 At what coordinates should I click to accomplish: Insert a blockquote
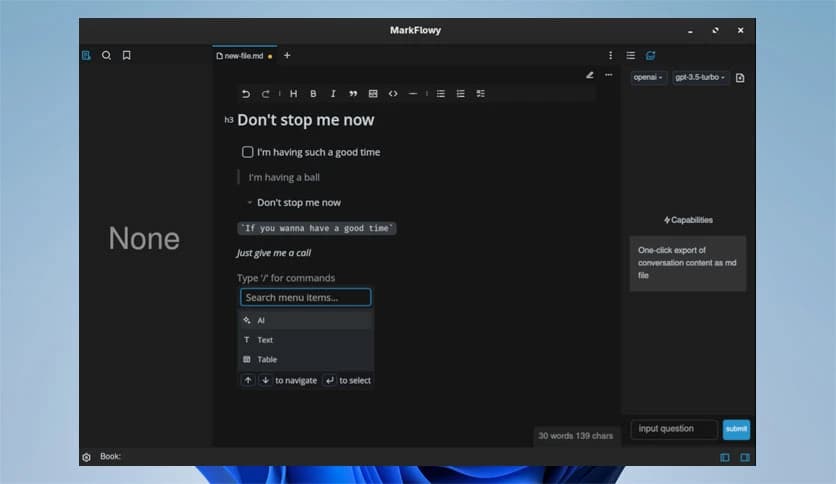tap(353, 94)
